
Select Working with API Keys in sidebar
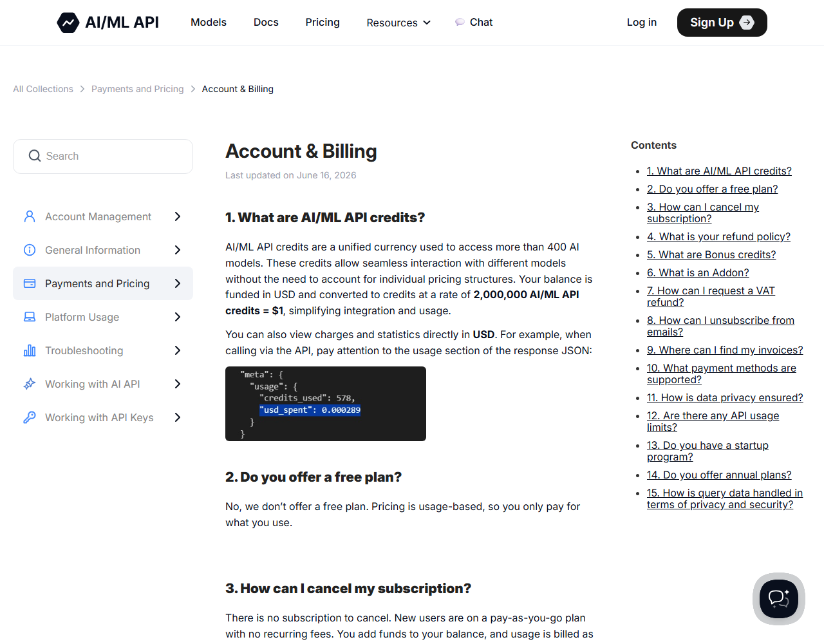point(103,417)
